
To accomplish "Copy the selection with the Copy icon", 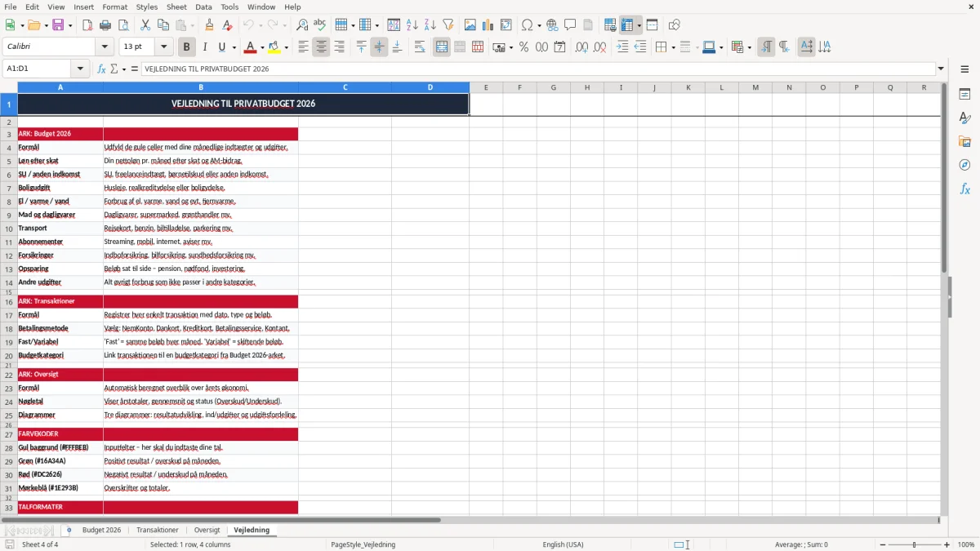I will click(x=163, y=25).
